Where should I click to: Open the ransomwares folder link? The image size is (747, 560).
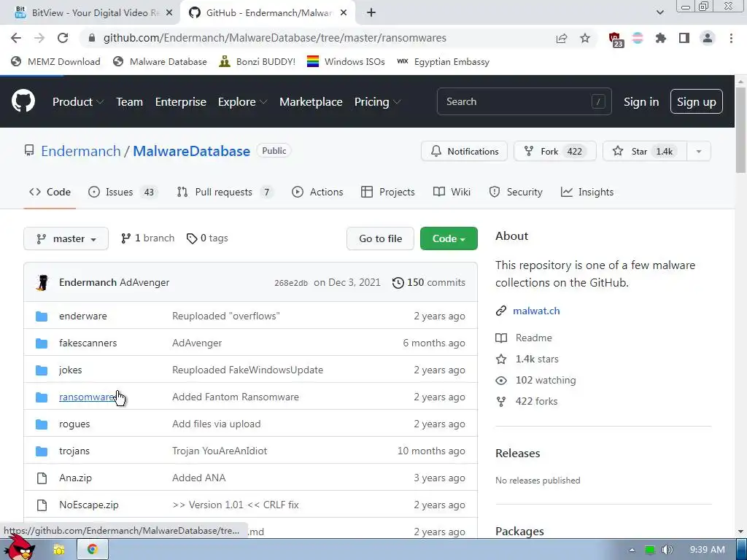pyautogui.click(x=87, y=397)
